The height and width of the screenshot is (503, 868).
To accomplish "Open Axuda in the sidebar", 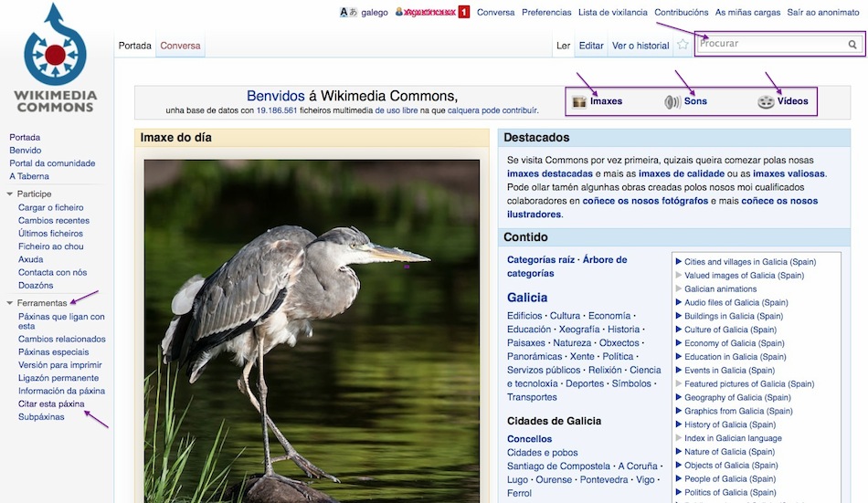I will [x=30, y=259].
